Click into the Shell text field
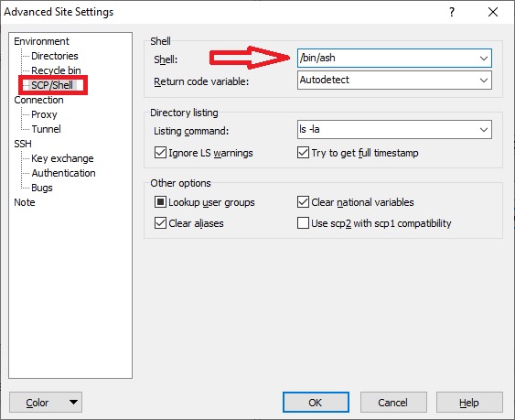This screenshot has width=515, height=420. (387, 59)
